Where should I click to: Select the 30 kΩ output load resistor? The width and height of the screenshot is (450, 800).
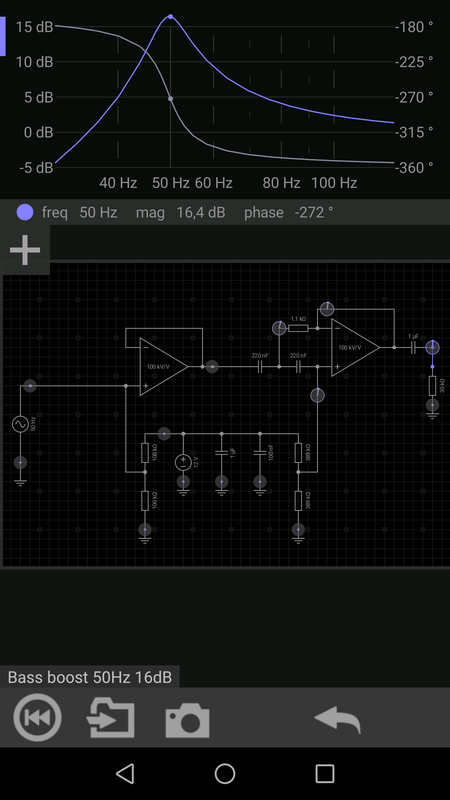(x=433, y=386)
